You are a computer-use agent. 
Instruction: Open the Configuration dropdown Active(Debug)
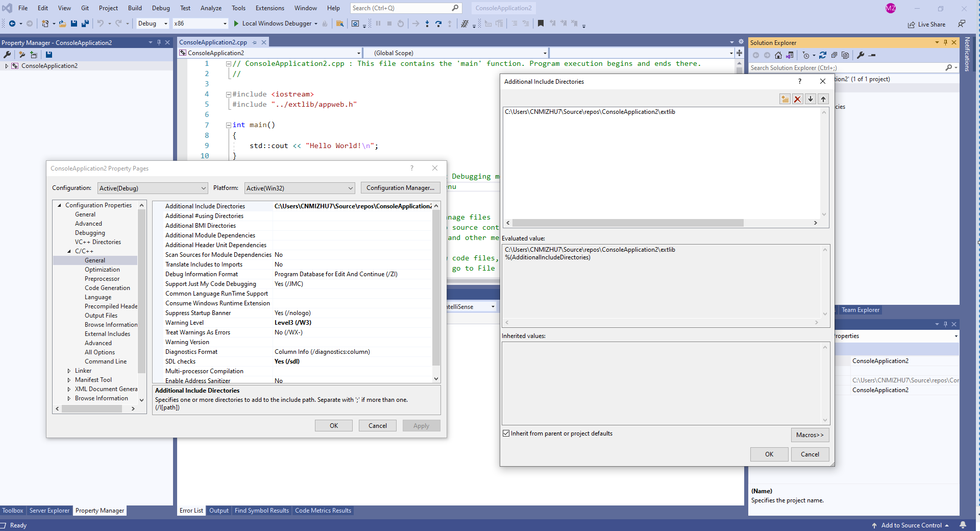tap(153, 188)
